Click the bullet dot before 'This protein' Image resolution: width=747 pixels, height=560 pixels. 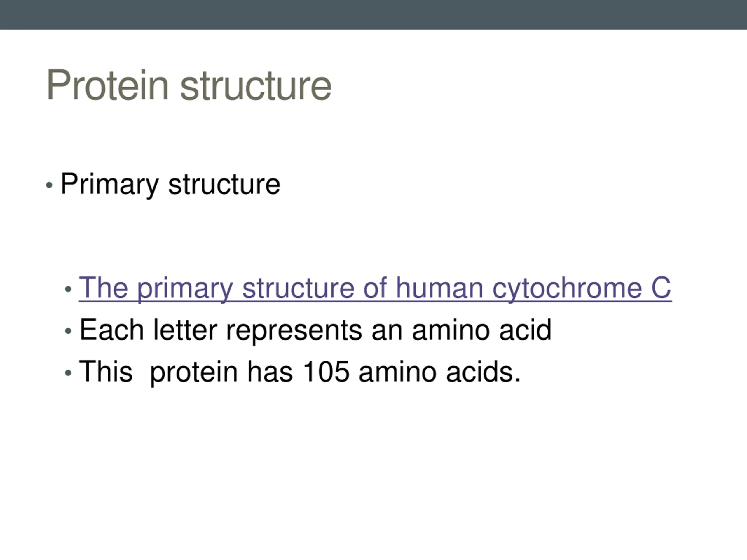point(68,373)
